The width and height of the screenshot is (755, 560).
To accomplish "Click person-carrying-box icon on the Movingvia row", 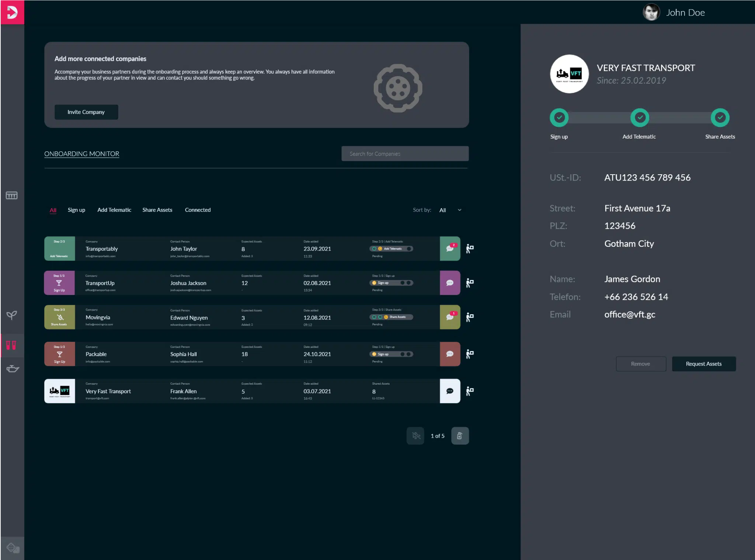I will 470,317.
